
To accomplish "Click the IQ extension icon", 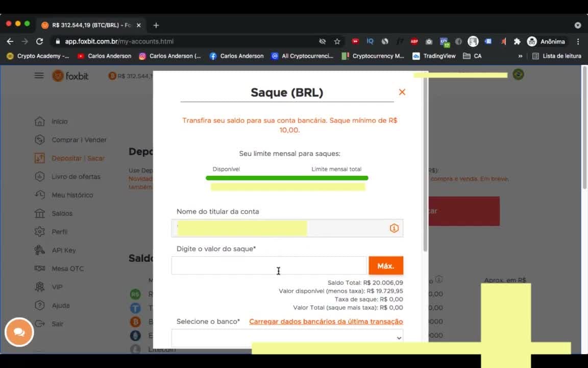I will click(370, 41).
